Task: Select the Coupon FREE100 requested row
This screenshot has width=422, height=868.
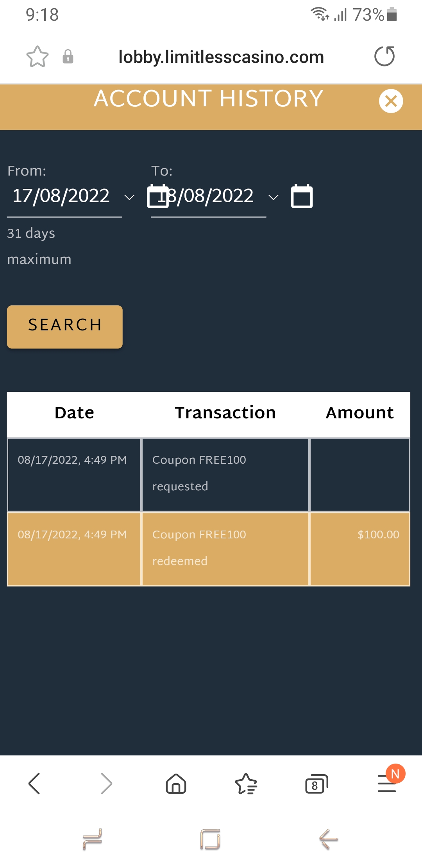Action: [x=209, y=475]
